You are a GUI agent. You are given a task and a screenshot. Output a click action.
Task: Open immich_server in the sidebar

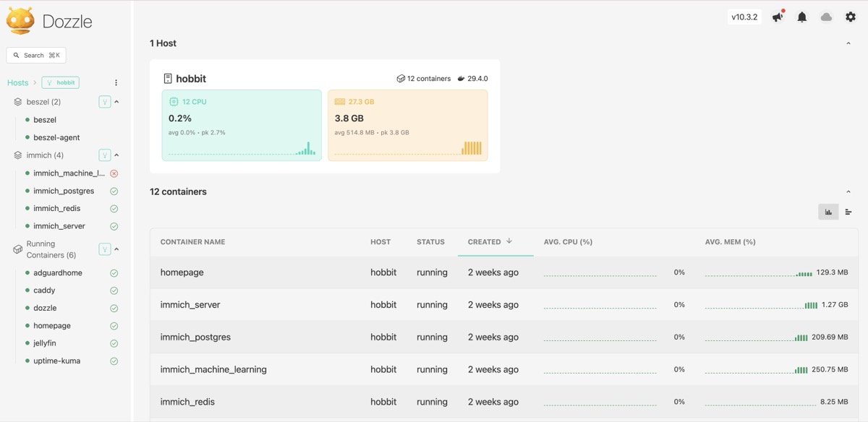tap(59, 226)
